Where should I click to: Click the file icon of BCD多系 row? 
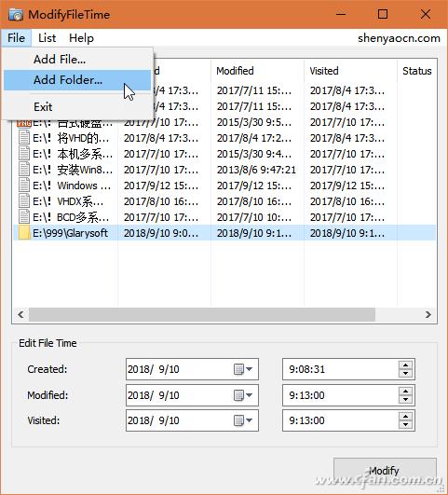point(24,217)
